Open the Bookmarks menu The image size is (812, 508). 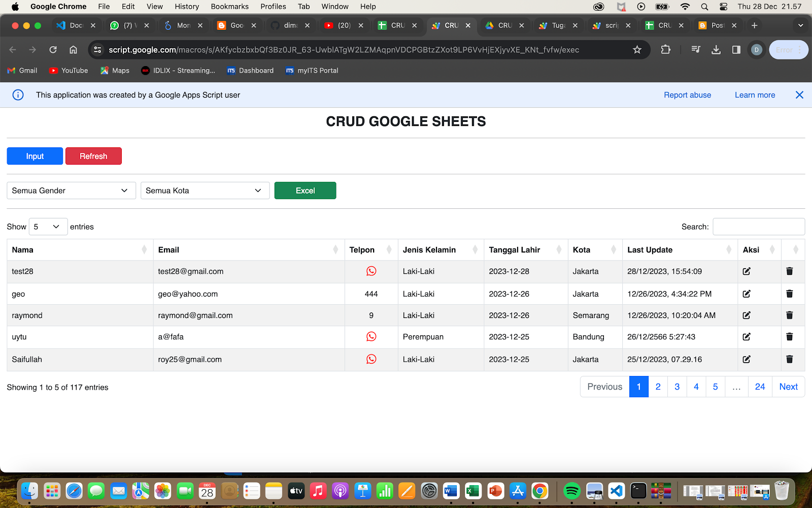pyautogui.click(x=230, y=7)
